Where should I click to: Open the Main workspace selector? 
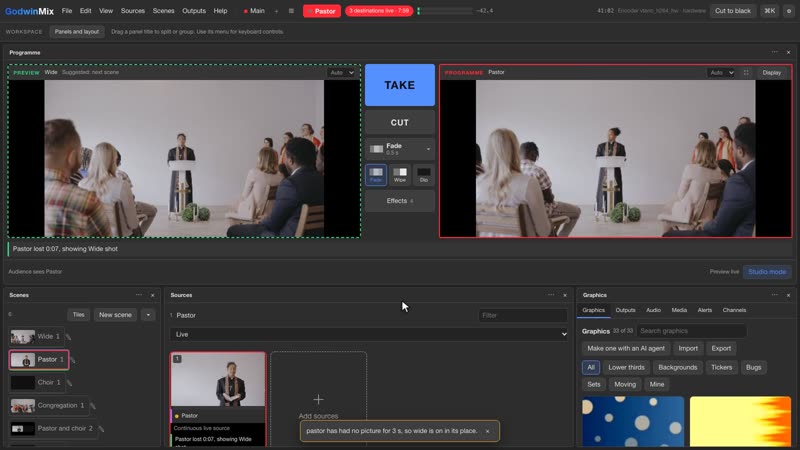(254, 11)
